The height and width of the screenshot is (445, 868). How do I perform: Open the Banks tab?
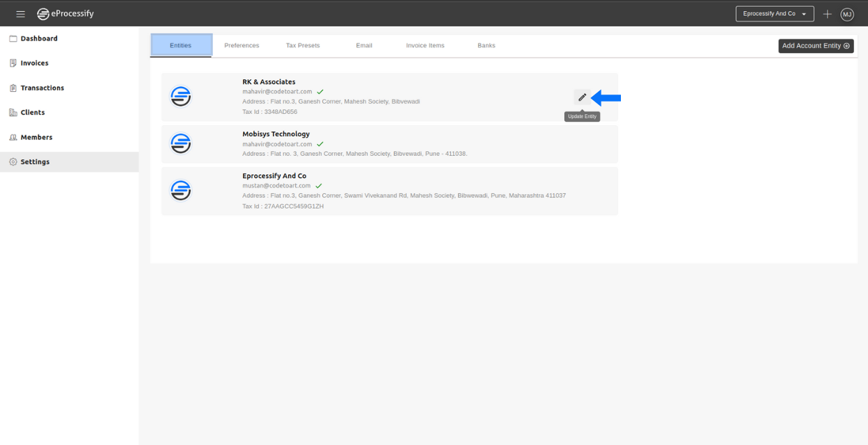(x=487, y=45)
